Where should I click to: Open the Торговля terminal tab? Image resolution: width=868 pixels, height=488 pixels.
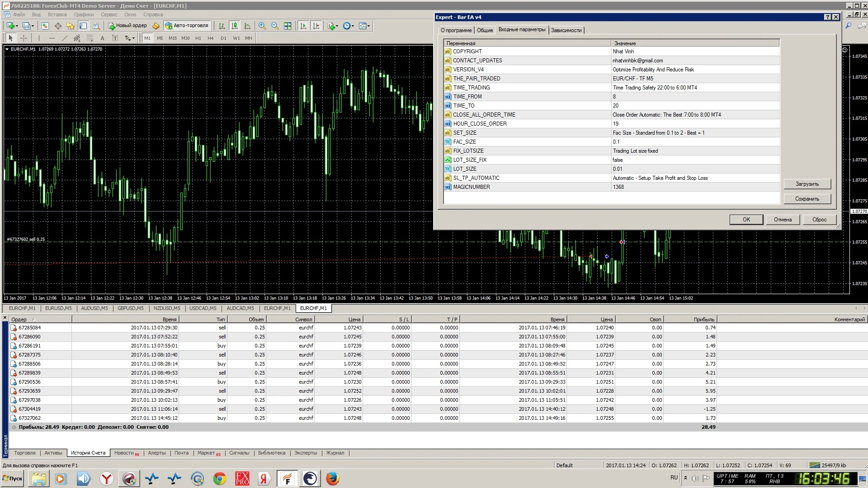(x=24, y=453)
